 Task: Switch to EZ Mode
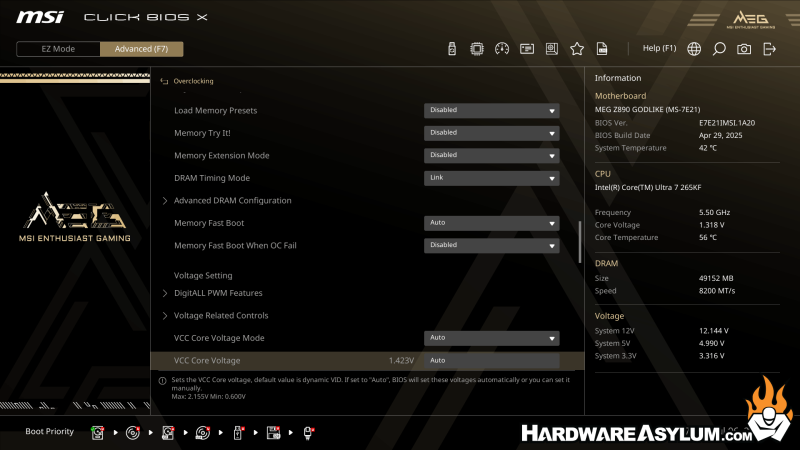[58, 49]
